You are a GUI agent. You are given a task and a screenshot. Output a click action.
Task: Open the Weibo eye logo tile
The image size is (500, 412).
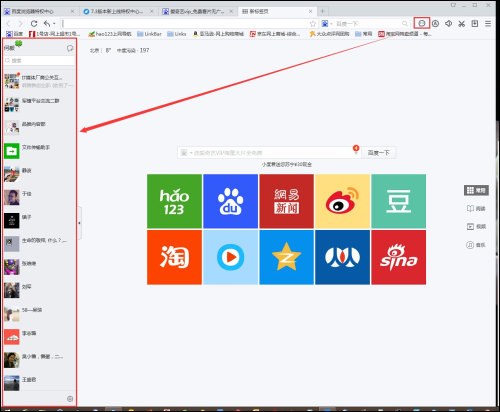(342, 201)
